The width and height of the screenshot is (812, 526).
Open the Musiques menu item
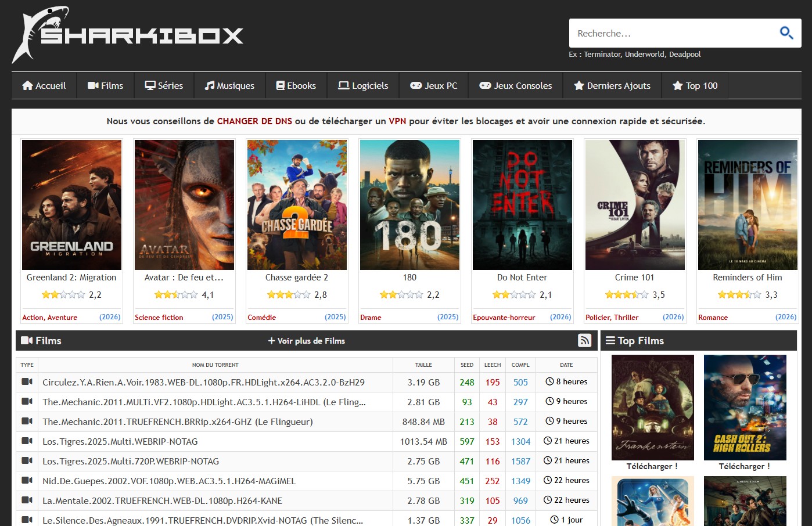[x=230, y=85]
